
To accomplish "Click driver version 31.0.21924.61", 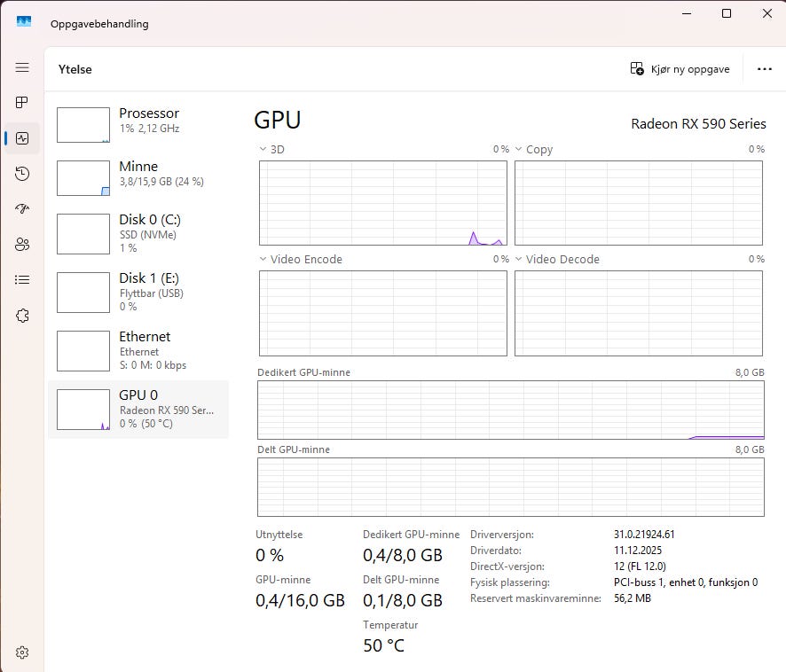I will [644, 535].
